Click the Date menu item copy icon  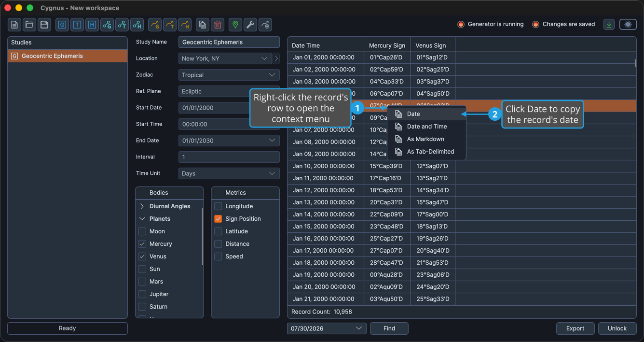pos(398,114)
